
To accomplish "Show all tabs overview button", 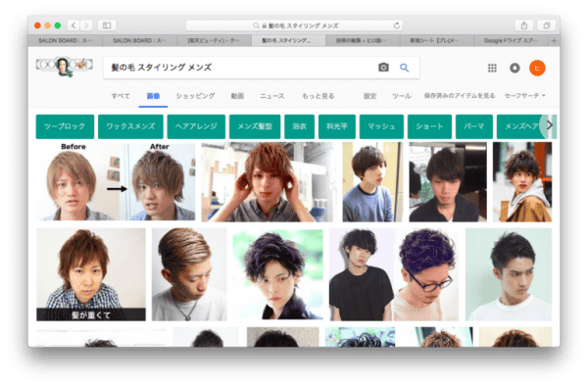I will coord(547,25).
